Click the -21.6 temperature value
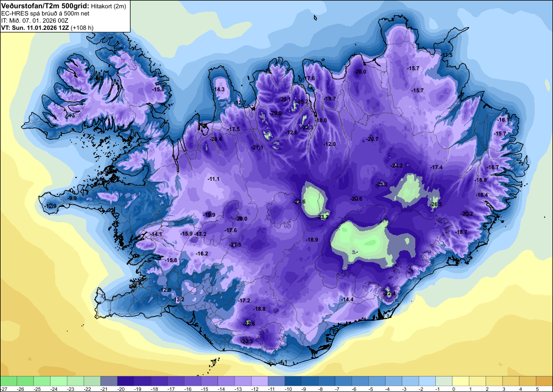Image resolution: width=553 pixels, height=392 pixels. point(299,201)
